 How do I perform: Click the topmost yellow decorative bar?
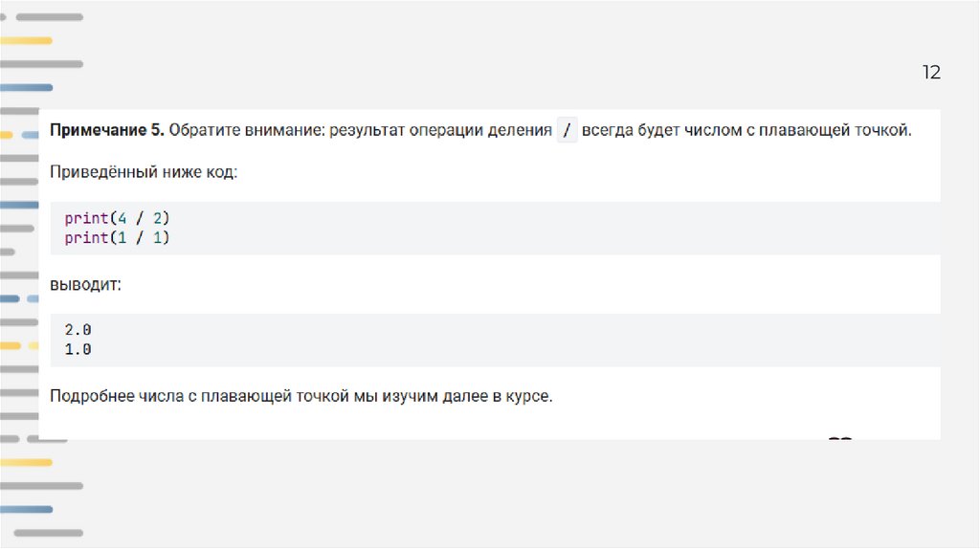pos(29,40)
